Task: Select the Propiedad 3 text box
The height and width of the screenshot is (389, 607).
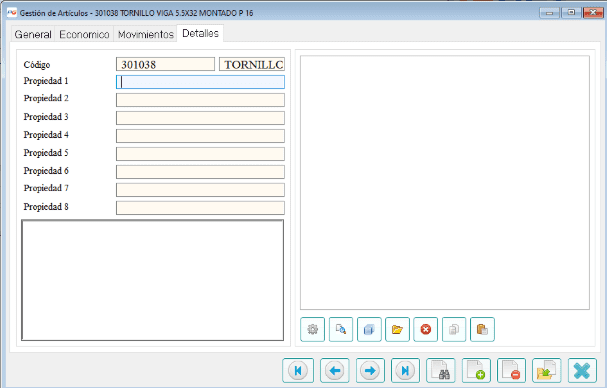Action: (x=200, y=118)
